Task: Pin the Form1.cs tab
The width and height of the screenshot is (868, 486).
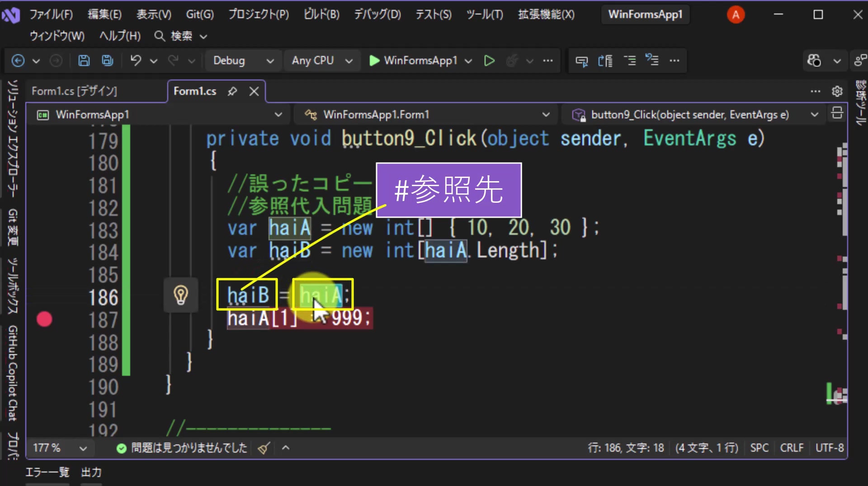Action: click(x=232, y=91)
